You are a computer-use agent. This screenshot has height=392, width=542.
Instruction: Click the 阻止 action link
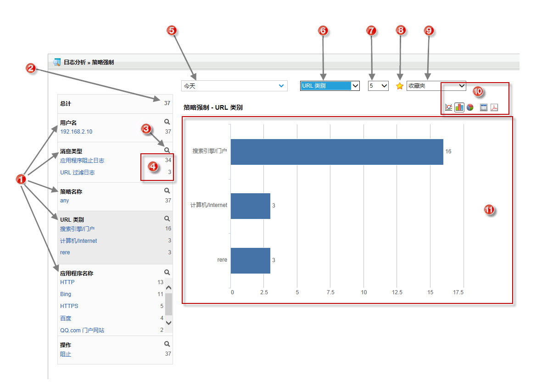(x=66, y=354)
